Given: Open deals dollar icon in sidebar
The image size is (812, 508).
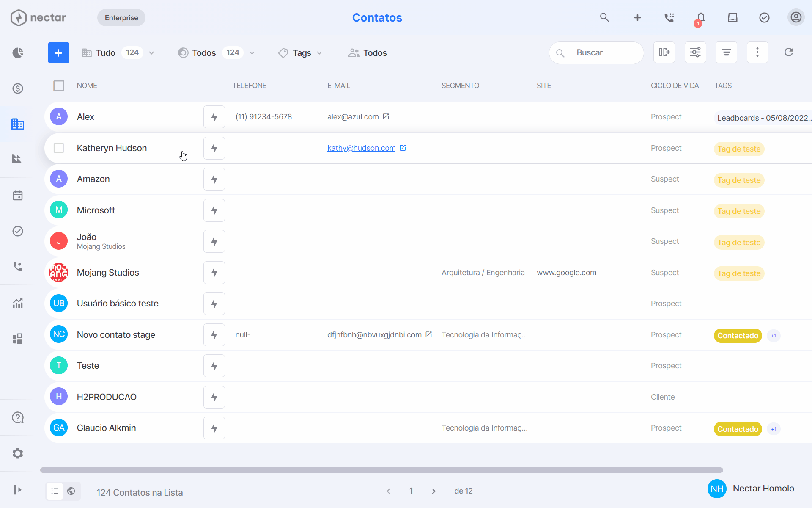Looking at the screenshot, I should click(x=17, y=88).
